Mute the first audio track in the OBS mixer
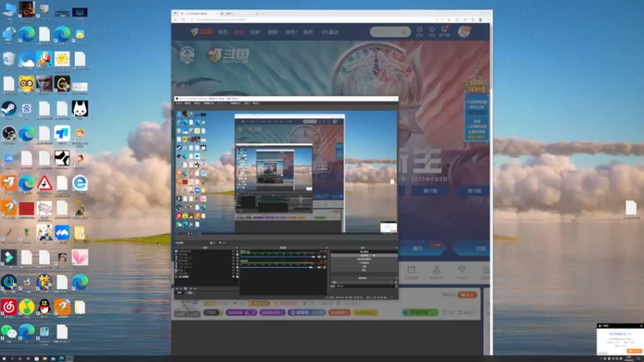 coord(320,257)
